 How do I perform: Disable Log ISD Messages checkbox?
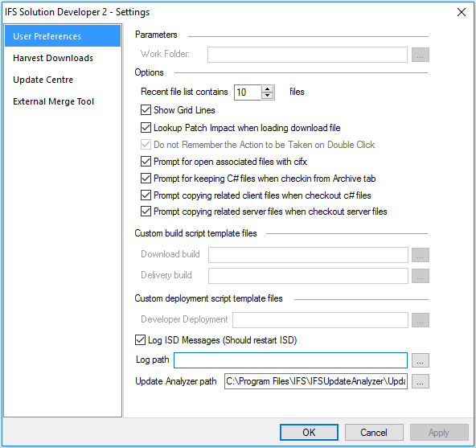(140, 340)
